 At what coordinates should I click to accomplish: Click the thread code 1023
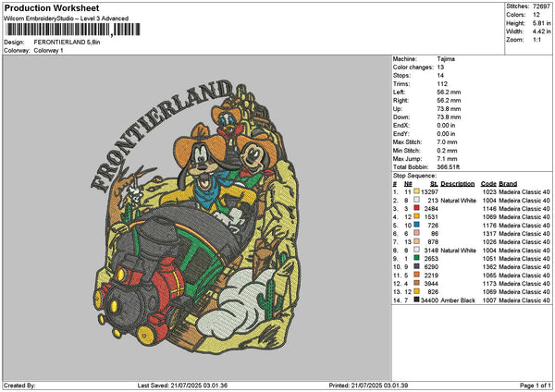coord(489,191)
